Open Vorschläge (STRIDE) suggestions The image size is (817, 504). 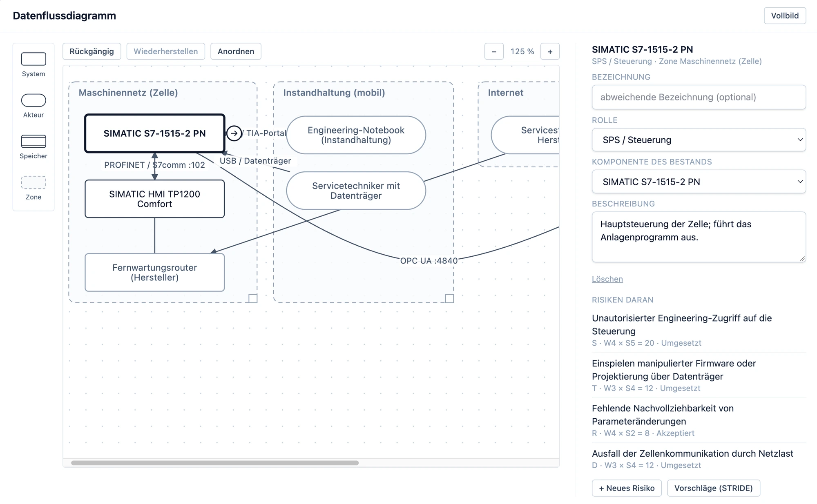coord(713,488)
